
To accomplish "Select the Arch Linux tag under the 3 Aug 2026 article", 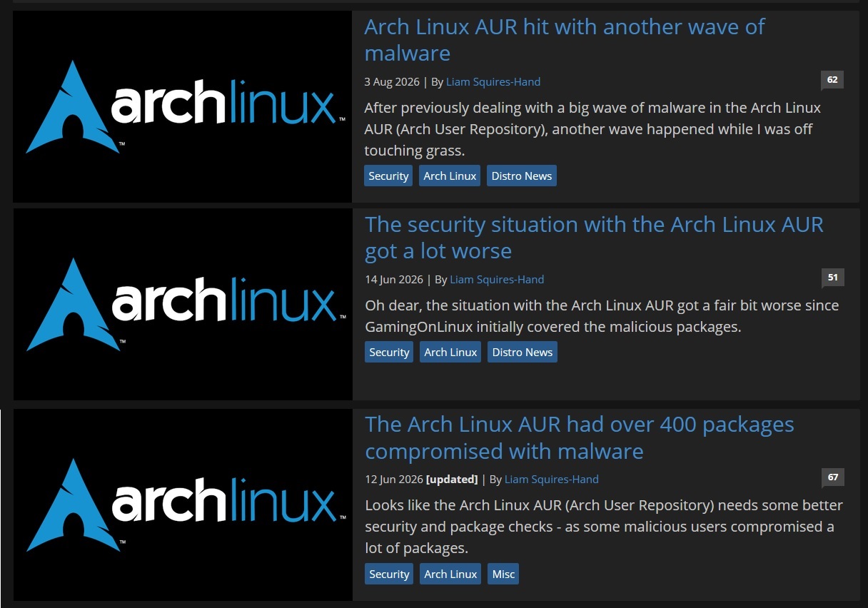I will [x=450, y=176].
